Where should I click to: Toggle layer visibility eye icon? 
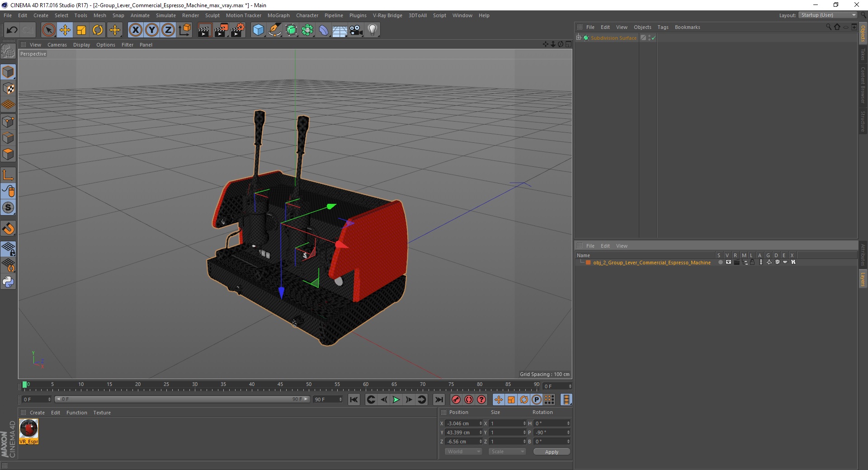tap(728, 263)
